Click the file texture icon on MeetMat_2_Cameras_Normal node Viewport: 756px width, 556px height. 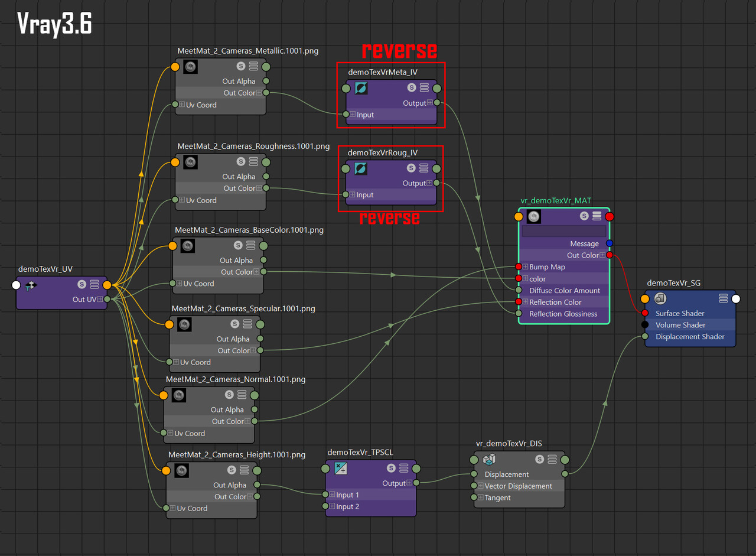coord(178,395)
